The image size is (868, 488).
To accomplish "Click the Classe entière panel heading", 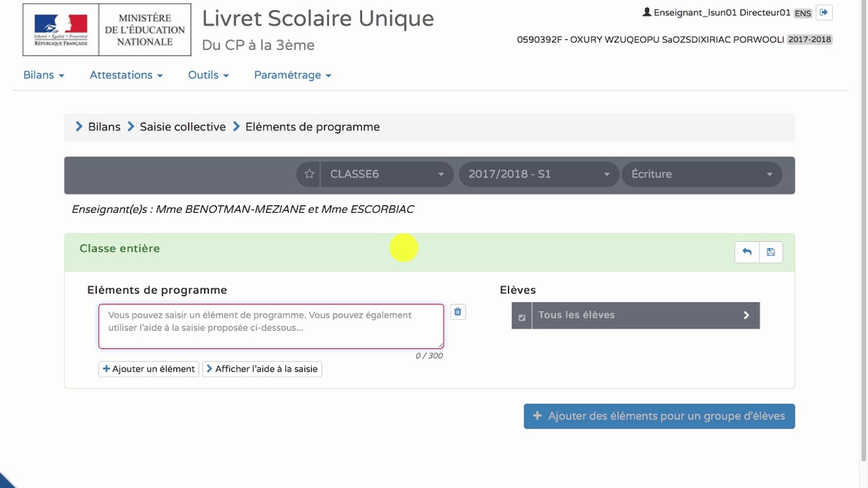I will point(120,248).
